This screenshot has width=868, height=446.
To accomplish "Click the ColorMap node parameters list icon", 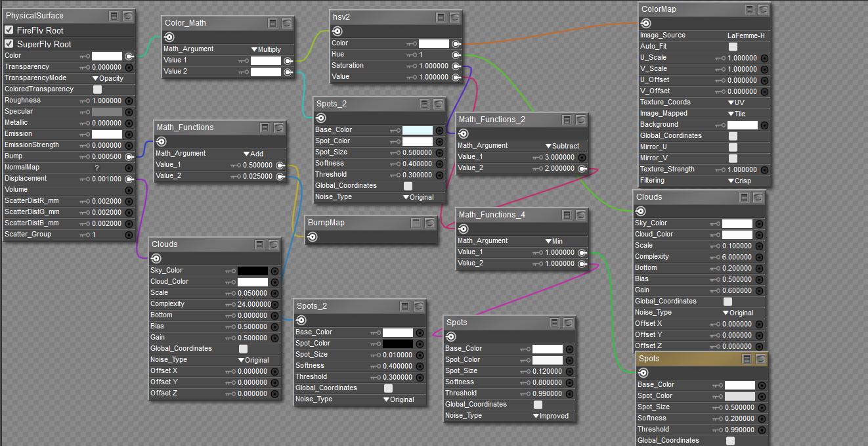I will tap(750, 9).
